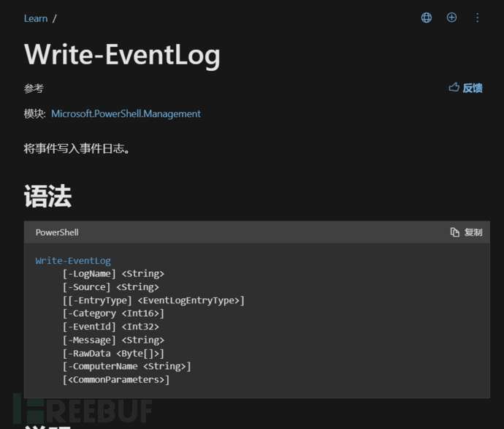Click the 语法 section heading
Screen dimensions: 504x429
[x=47, y=196]
